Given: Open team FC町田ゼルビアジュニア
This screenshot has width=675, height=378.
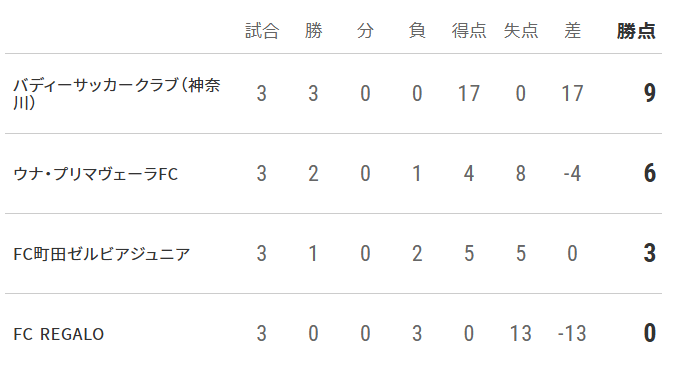Looking at the screenshot, I should click(102, 254).
